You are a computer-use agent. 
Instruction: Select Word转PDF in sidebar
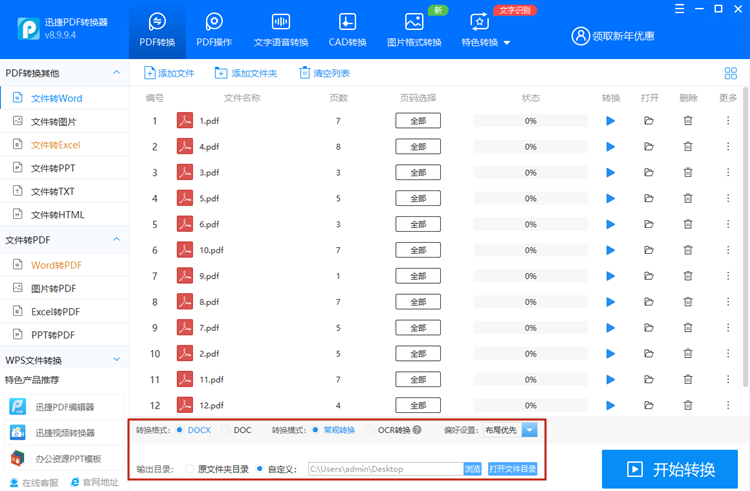pos(65,265)
